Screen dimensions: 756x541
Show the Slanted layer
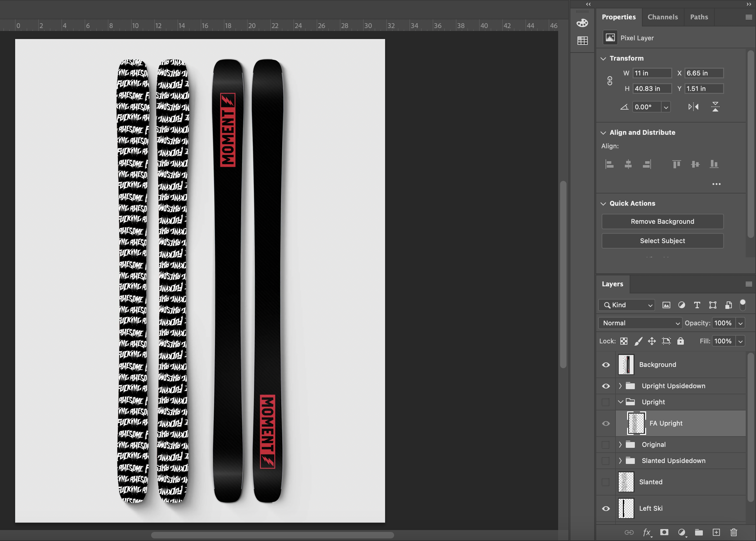tap(606, 482)
